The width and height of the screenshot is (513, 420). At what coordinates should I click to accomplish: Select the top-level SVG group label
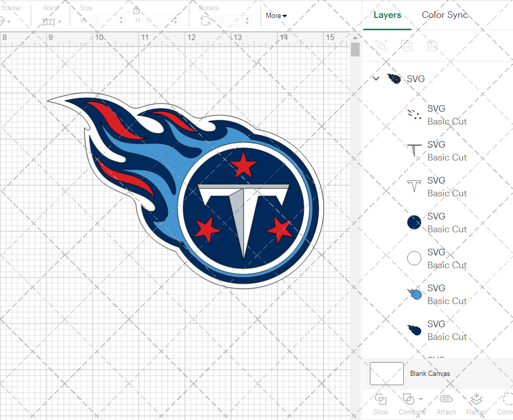(416, 79)
